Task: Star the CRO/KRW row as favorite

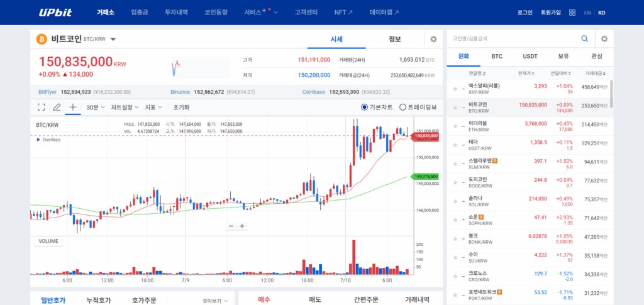Action: [455, 276]
